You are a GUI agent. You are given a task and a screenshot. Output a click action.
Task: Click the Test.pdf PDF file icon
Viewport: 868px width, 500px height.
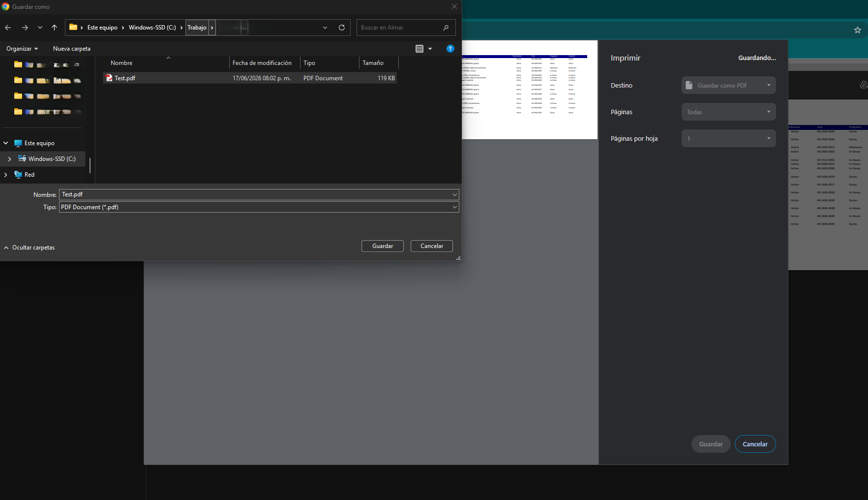pyautogui.click(x=109, y=78)
